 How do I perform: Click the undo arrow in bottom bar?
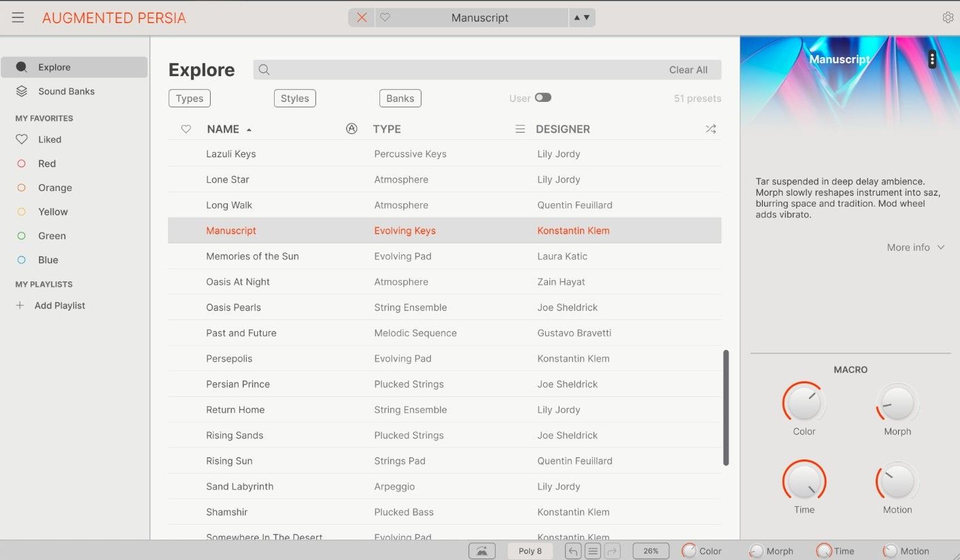573,551
